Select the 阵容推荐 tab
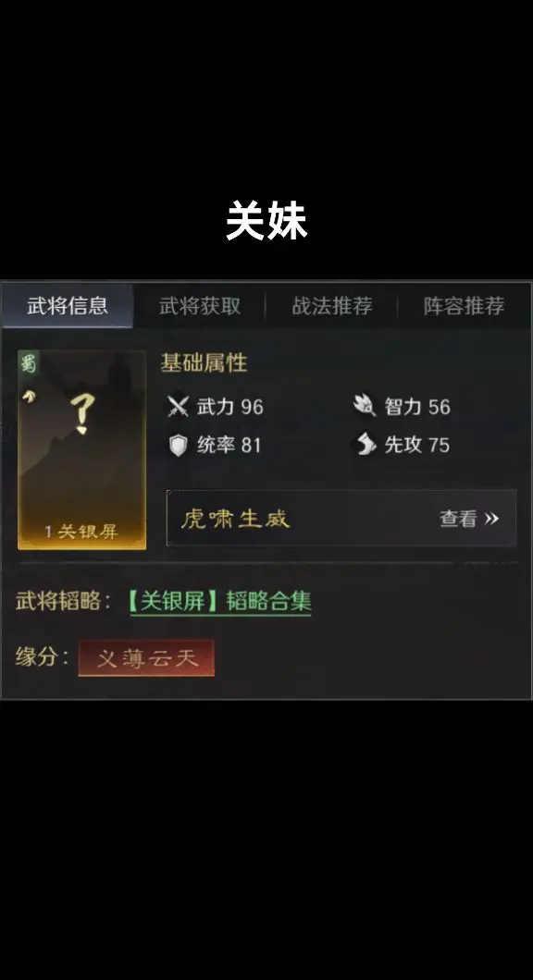The height and width of the screenshot is (980, 533). click(x=465, y=306)
